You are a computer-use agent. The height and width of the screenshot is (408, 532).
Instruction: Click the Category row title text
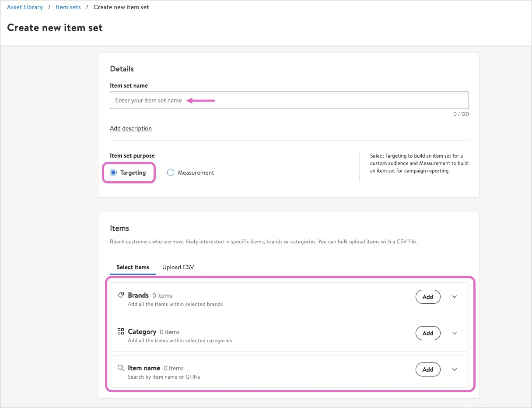(x=142, y=332)
